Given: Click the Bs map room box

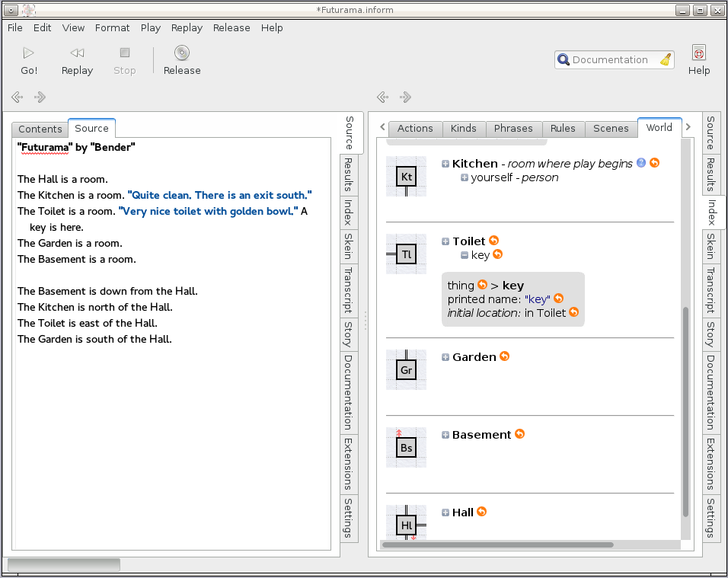Looking at the screenshot, I should 406,448.
